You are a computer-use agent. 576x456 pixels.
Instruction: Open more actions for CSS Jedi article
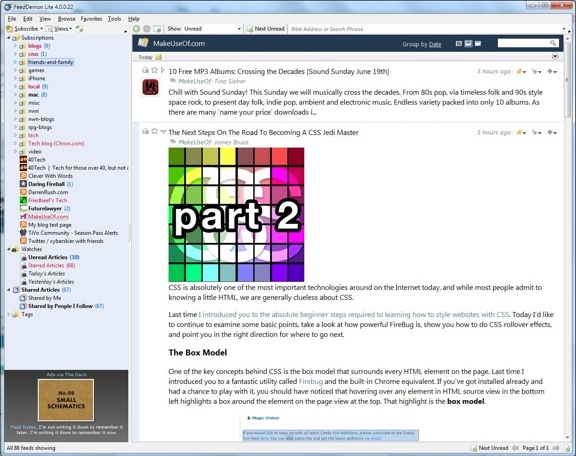pyautogui.click(x=552, y=133)
